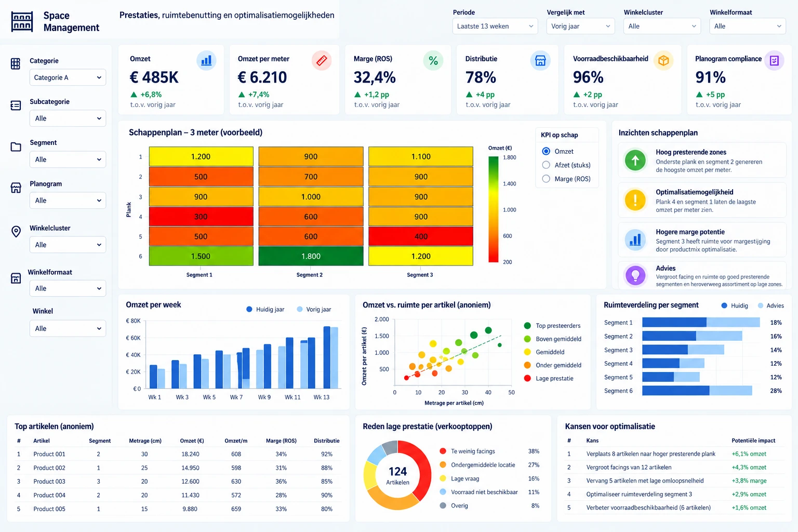Select the Omzet KPI radio button
Image resolution: width=798 pixels, height=532 pixels.
(x=546, y=151)
